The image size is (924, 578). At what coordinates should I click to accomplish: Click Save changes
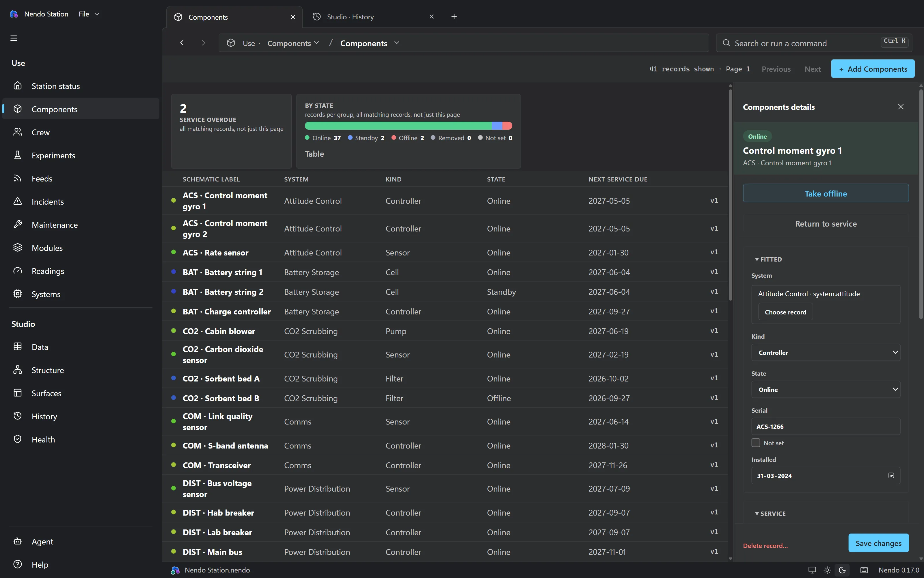878,543
